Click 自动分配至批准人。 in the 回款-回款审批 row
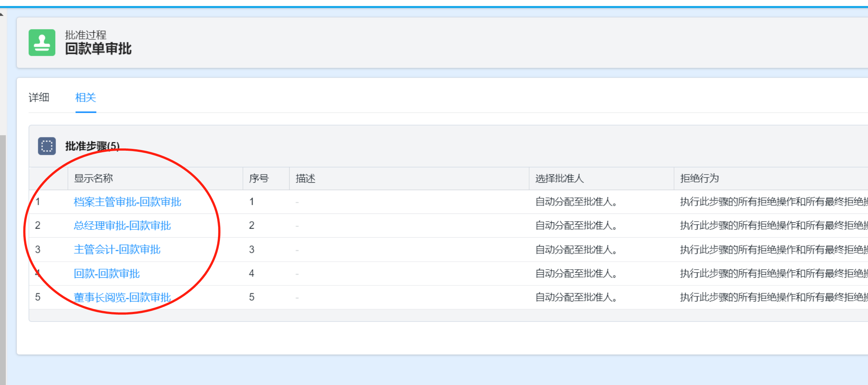Viewport: 868px width, 385px height. [x=576, y=274]
